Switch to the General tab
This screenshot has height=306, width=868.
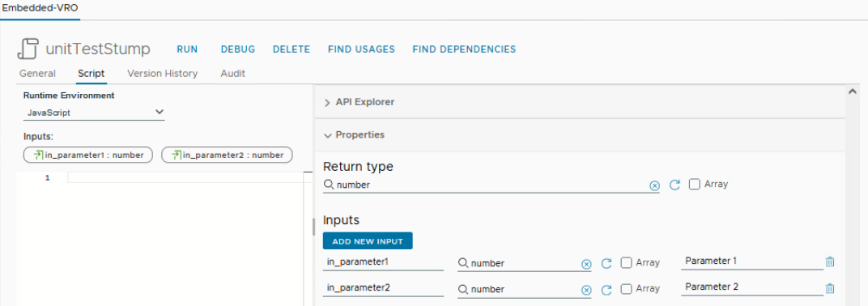click(37, 74)
